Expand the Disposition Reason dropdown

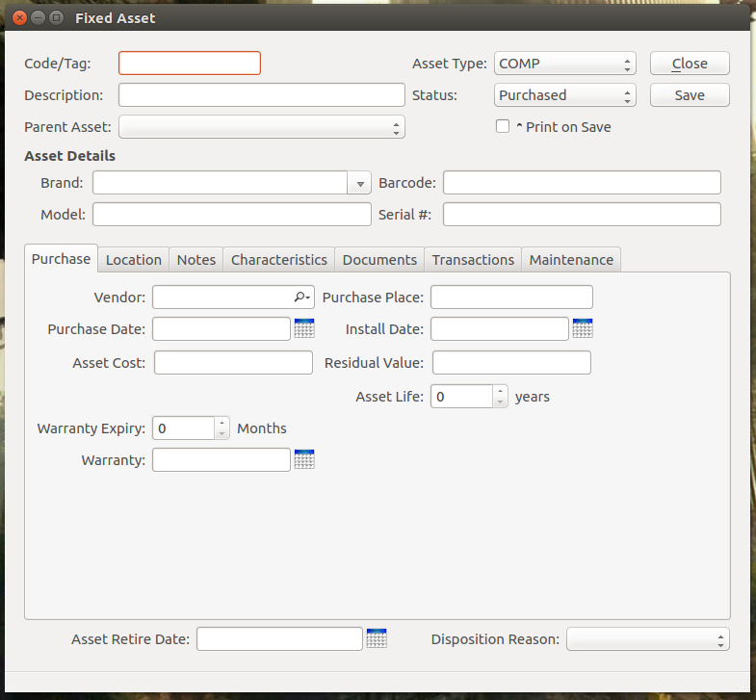coord(647,639)
